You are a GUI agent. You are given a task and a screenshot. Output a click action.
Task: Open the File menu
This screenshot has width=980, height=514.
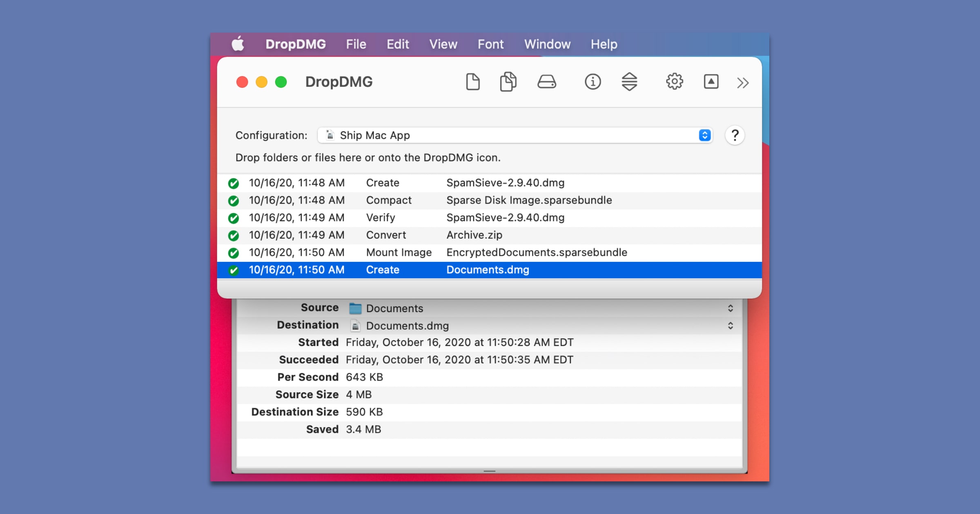pos(356,44)
